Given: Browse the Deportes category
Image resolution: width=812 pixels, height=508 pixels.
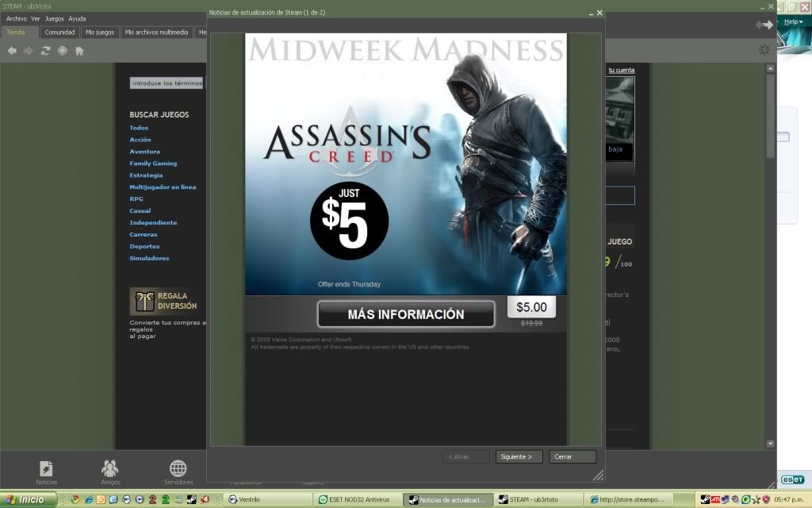Looking at the screenshot, I should (144, 247).
